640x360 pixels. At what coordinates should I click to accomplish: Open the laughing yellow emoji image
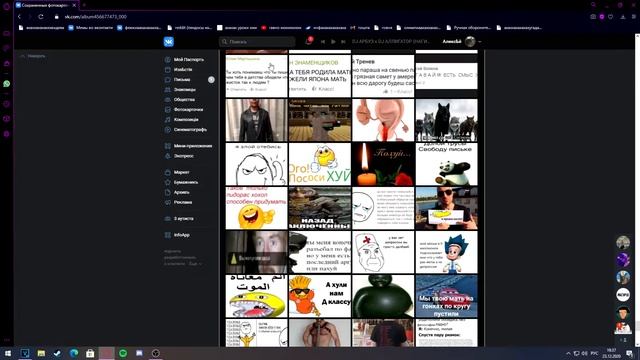(x=256, y=208)
